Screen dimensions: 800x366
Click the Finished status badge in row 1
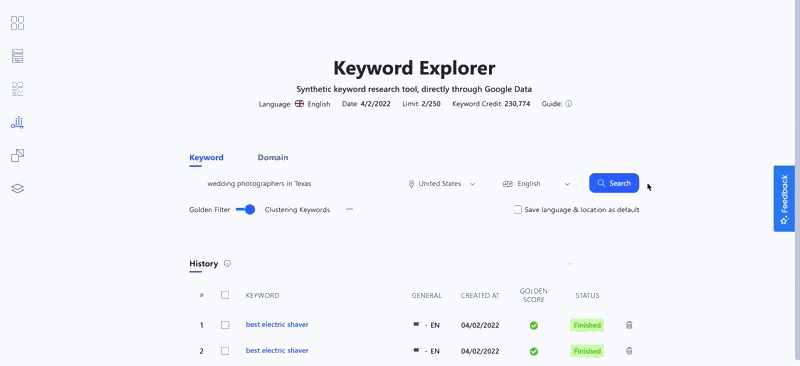click(587, 325)
